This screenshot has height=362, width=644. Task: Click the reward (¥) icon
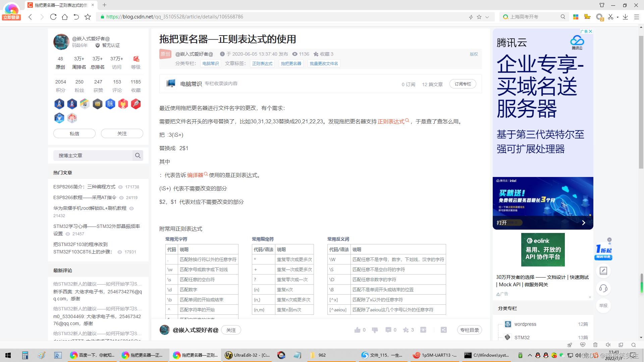423,330
